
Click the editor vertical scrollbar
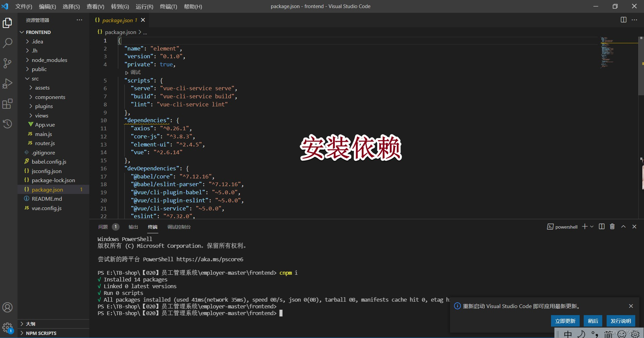[641, 66]
